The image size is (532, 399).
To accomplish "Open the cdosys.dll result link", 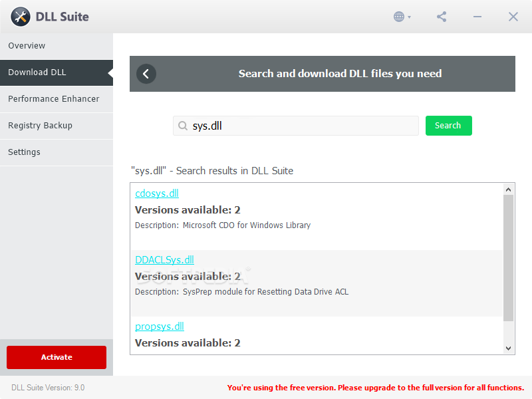I will click(x=157, y=194).
